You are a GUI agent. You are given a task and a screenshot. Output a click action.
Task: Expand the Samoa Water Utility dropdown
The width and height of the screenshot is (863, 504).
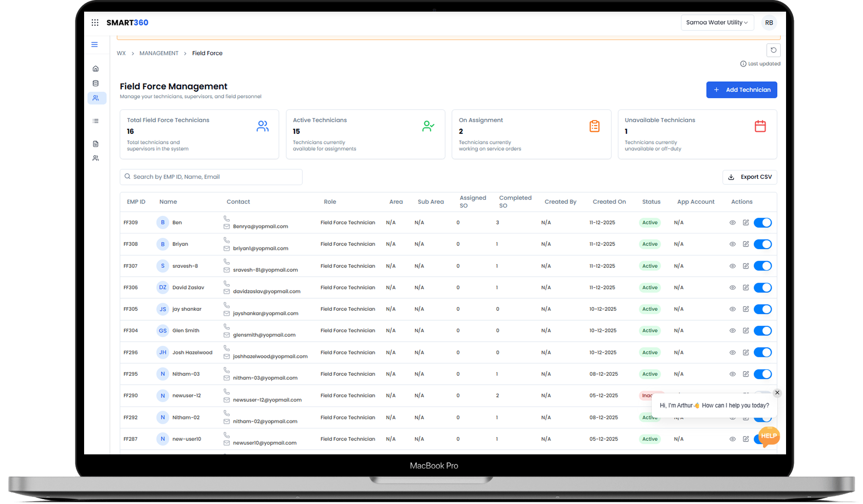click(717, 22)
